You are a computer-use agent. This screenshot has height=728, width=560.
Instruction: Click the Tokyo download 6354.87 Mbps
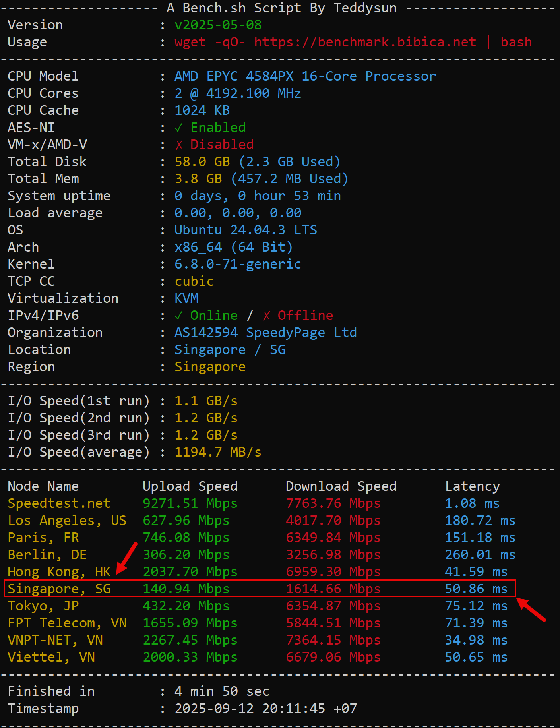tap(333, 606)
